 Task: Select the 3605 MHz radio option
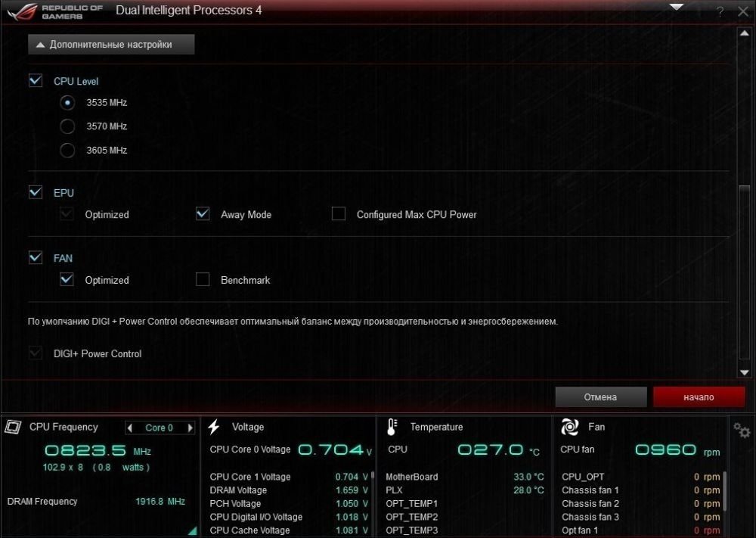coord(67,150)
